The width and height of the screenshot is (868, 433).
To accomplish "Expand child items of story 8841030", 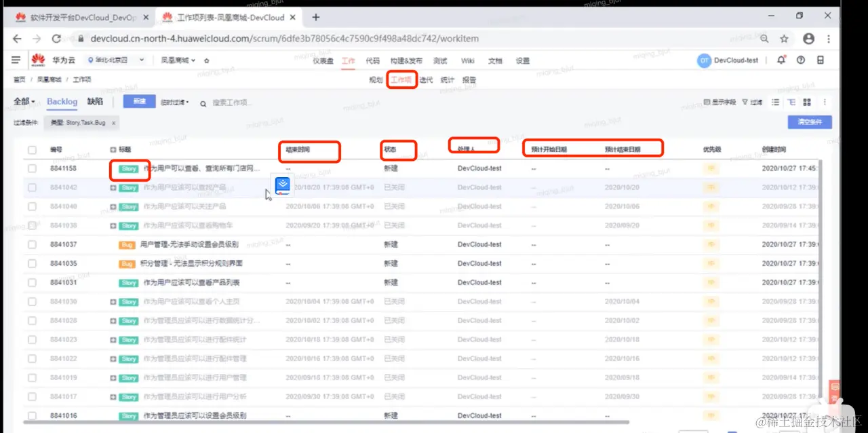I will click(x=113, y=301).
